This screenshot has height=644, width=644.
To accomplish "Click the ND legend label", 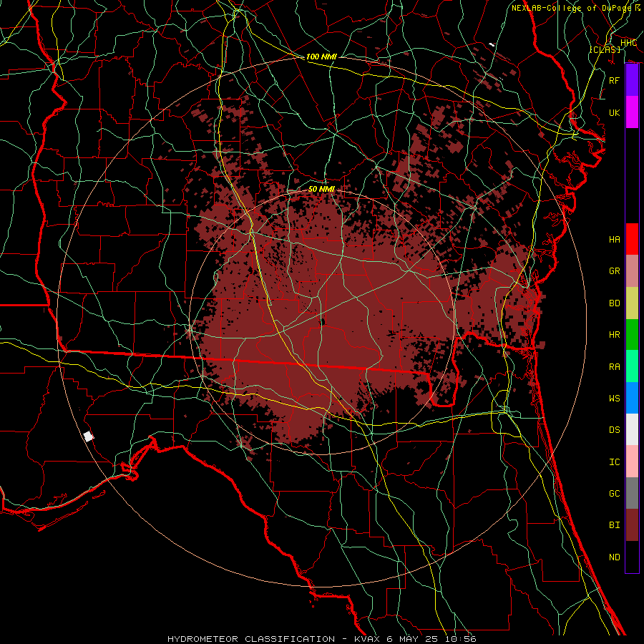I will [x=614, y=557].
